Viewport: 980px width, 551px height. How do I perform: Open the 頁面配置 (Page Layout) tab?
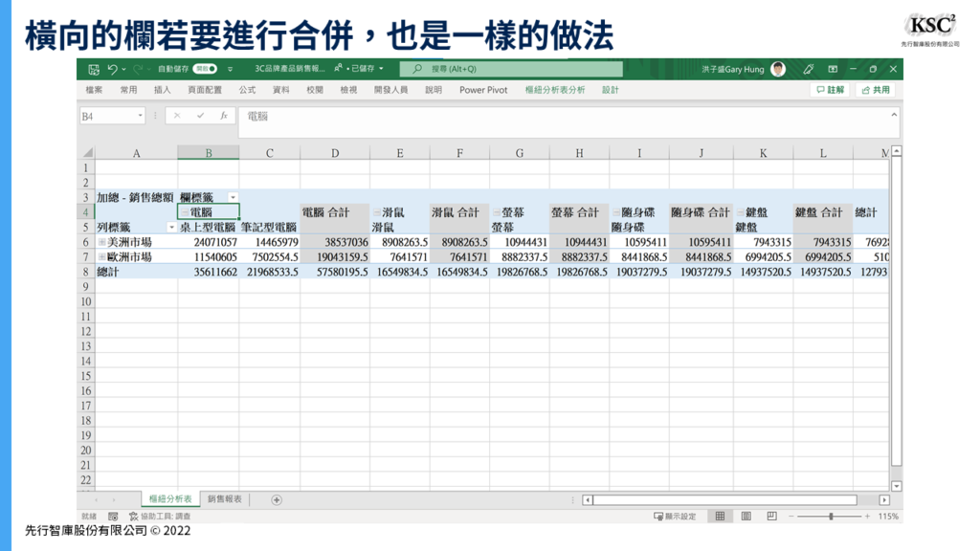tap(205, 90)
